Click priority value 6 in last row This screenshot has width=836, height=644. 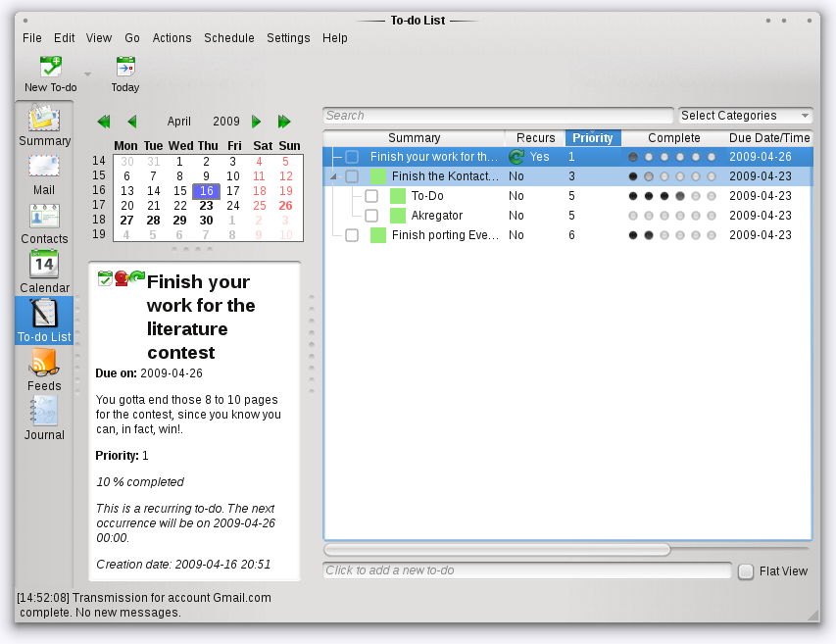571,235
